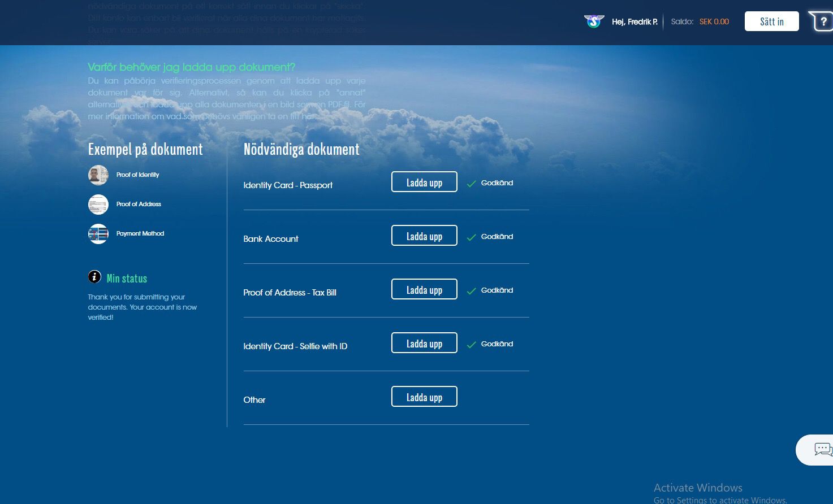
Task: Click the green checkmark beside Tax Bill status
Action: 471,291
